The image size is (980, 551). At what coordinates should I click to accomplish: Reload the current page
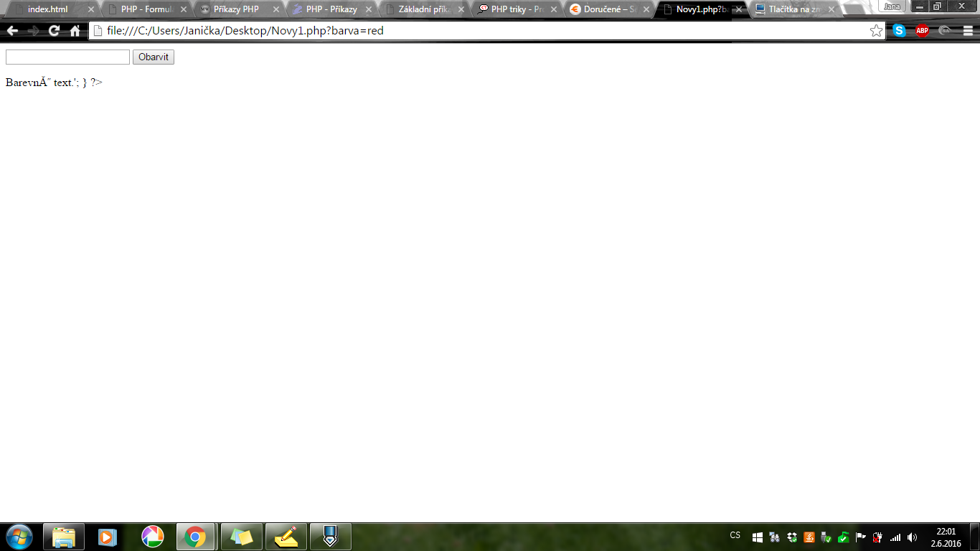click(54, 31)
